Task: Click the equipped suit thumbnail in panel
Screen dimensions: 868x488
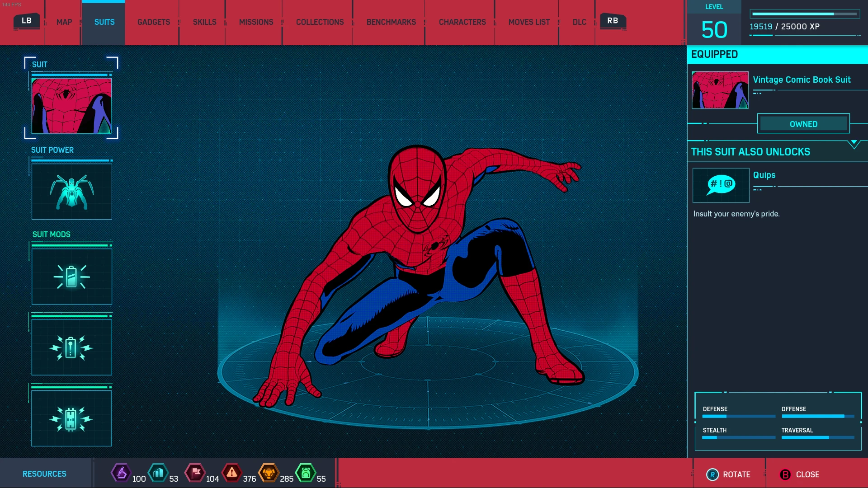Action: point(720,90)
